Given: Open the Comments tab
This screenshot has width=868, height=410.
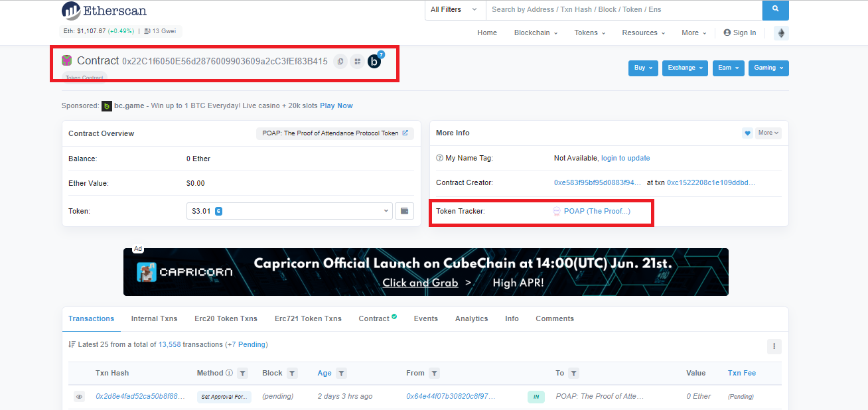Looking at the screenshot, I should point(555,318).
